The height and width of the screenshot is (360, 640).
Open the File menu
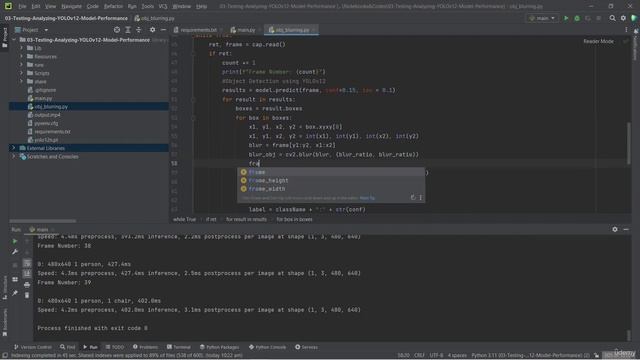(22, 7)
